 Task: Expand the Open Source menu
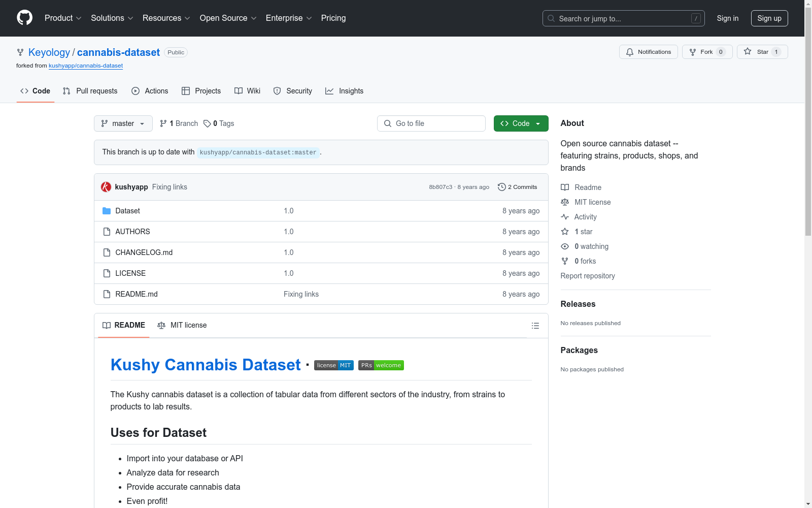click(228, 18)
